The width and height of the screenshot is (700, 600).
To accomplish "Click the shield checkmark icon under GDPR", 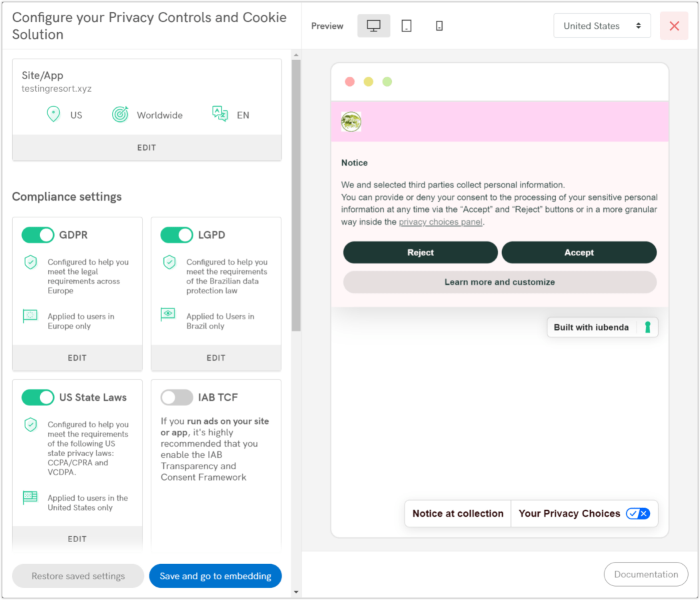I will [30, 262].
